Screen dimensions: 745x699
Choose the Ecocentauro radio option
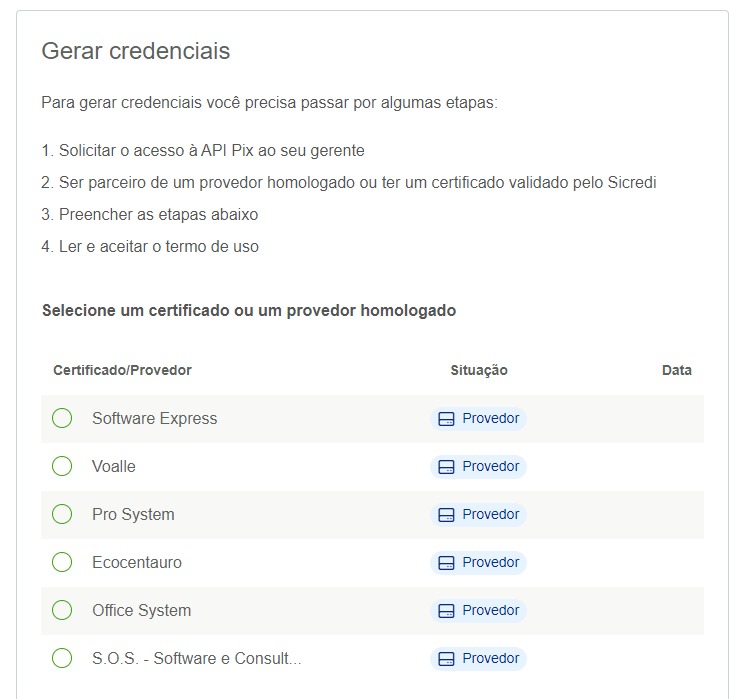[62, 562]
